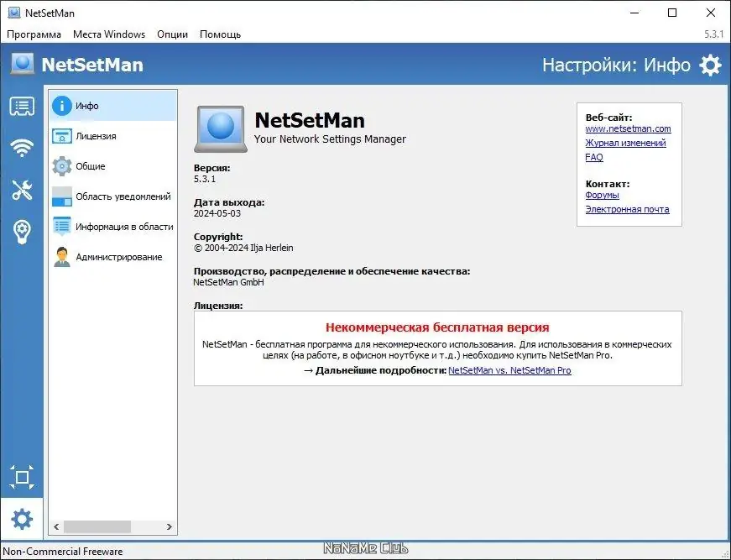731x560 pixels.
Task: Minimize the NetSetMan window
Action: [634, 13]
